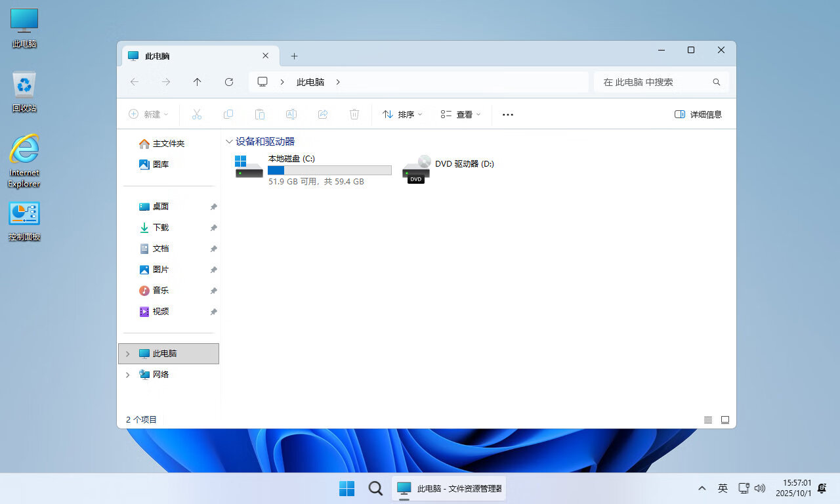Click the Copy icon in the toolbar
The image size is (840, 504).
click(x=228, y=114)
